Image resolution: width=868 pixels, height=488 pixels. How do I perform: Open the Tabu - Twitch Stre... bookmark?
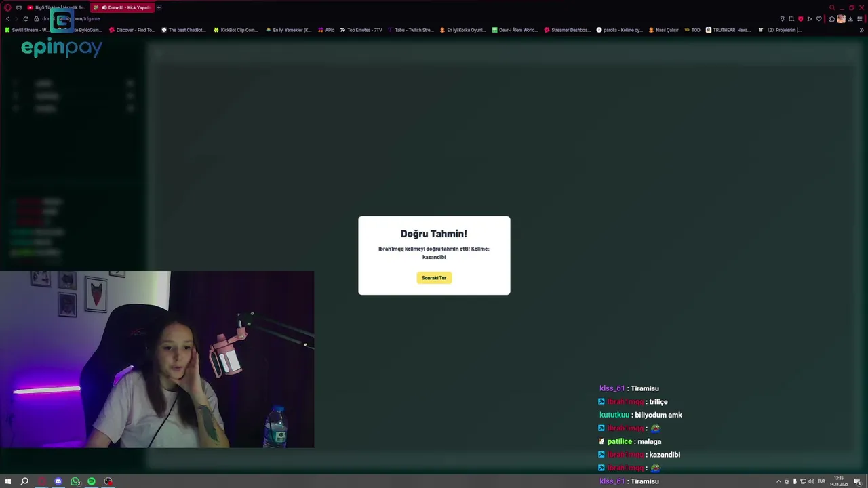[x=411, y=30]
